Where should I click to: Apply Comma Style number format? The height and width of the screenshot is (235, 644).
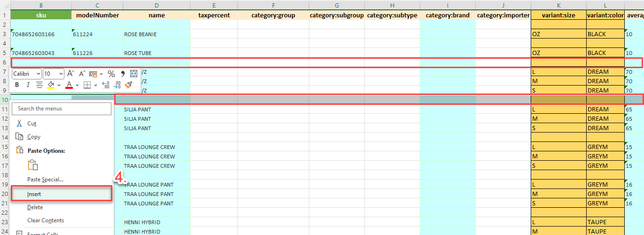click(123, 74)
